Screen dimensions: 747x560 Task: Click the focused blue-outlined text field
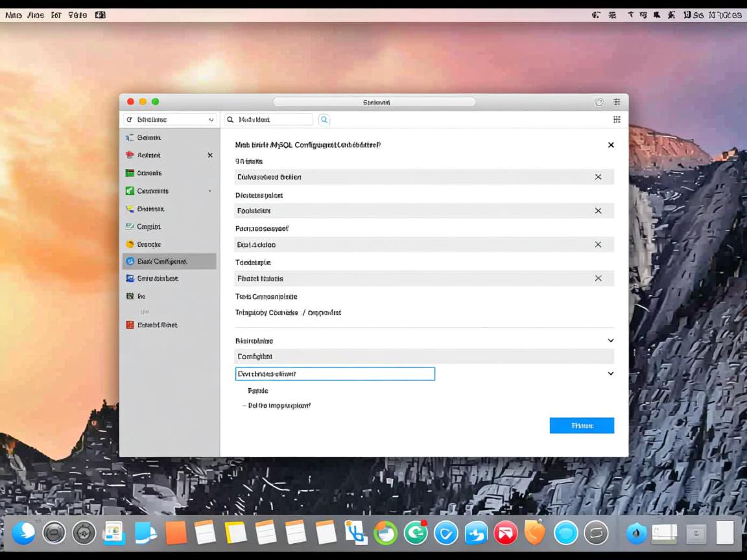(335, 374)
